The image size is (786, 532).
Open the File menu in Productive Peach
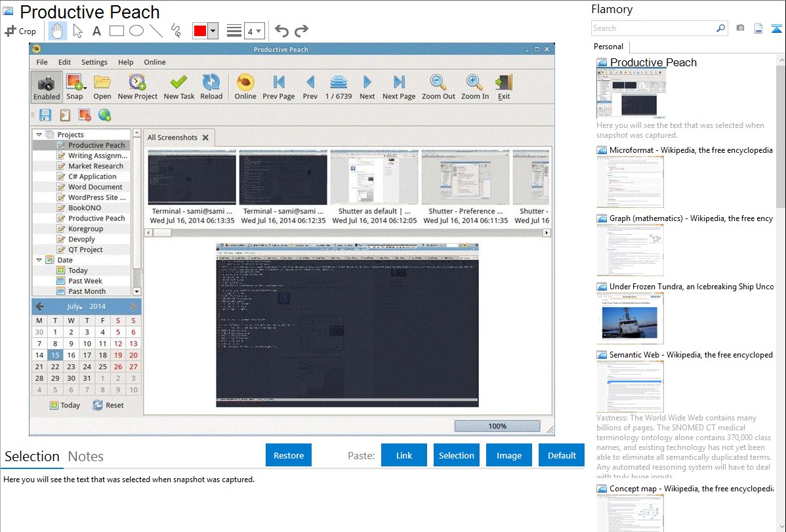tap(42, 62)
